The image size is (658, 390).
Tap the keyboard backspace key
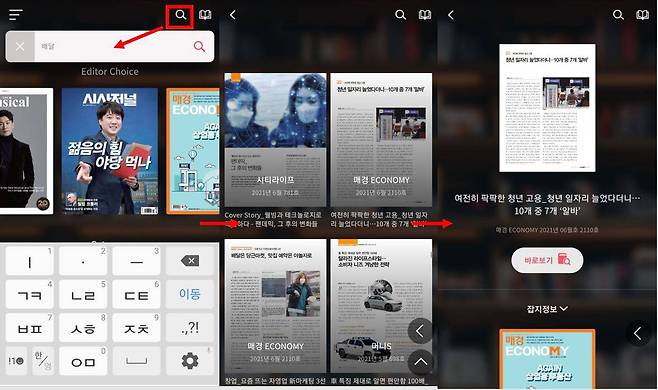click(x=190, y=261)
